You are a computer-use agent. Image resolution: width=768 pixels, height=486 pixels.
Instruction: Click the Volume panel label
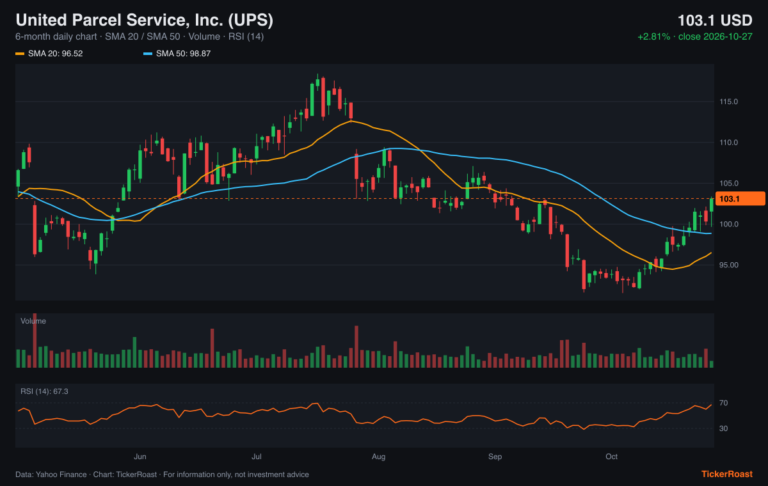pos(33,321)
